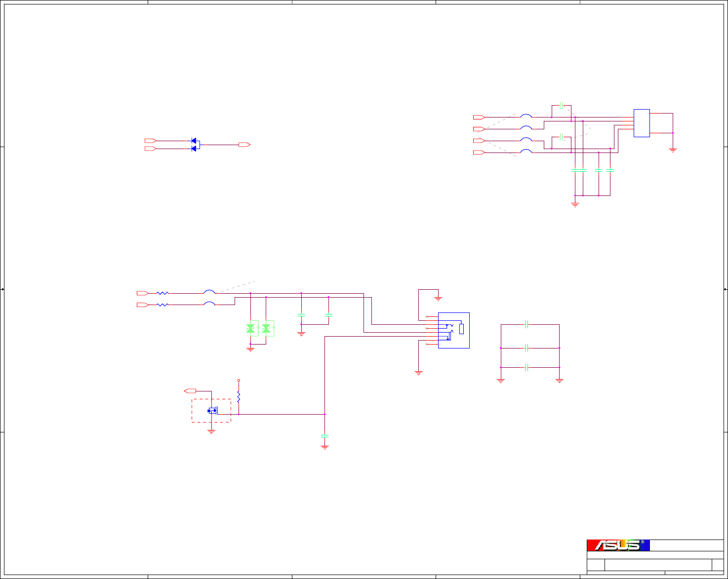728x579 pixels.
Task: Select the output port after the dual diode
Action: point(244,145)
